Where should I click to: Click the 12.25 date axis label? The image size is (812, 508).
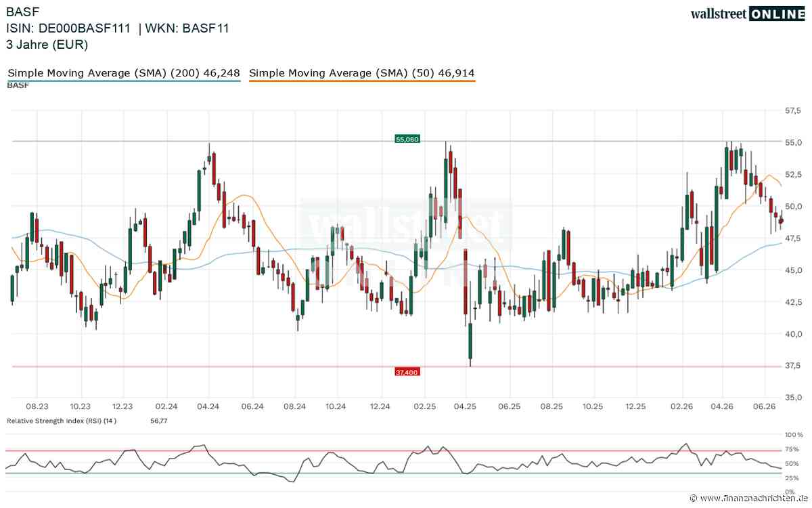(x=636, y=406)
